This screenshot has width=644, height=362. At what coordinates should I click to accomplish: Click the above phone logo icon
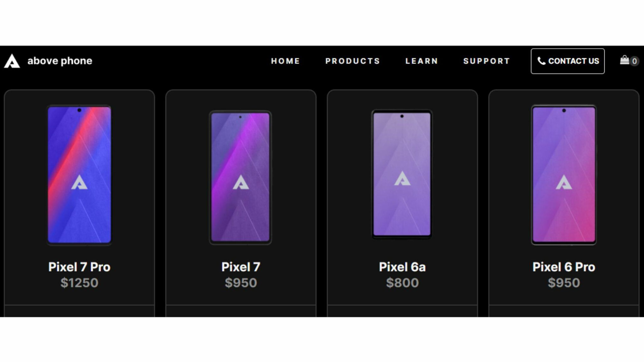pos(12,61)
